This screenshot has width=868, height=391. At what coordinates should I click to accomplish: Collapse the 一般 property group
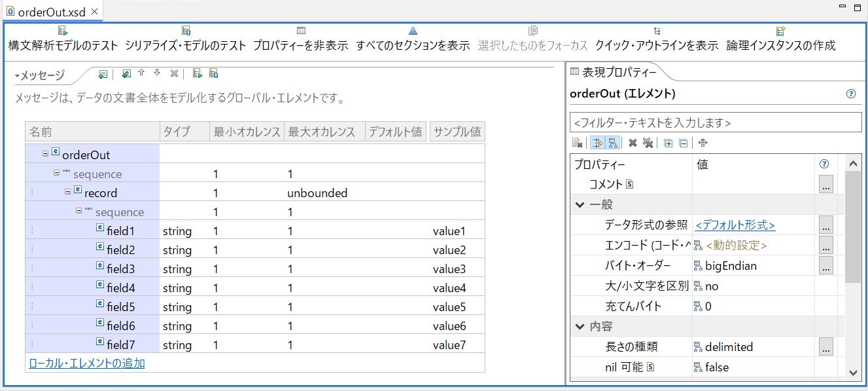click(x=580, y=204)
